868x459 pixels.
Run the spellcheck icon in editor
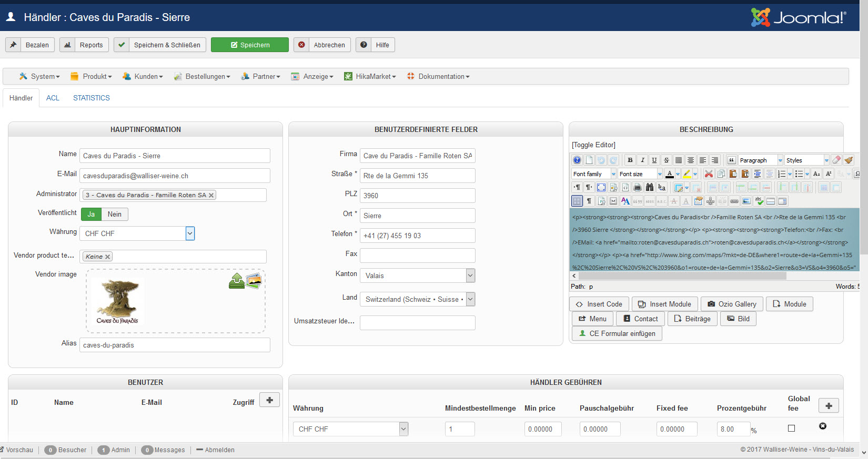759,201
